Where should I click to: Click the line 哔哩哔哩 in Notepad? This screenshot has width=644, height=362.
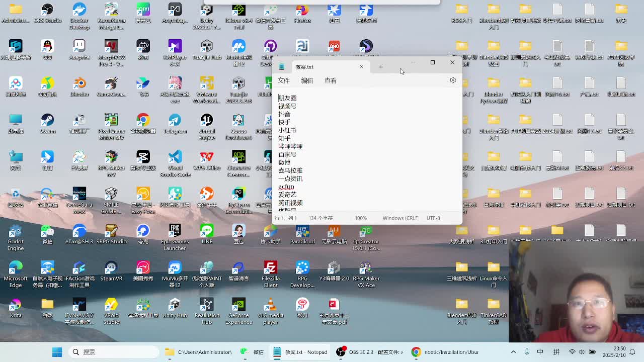click(x=290, y=146)
